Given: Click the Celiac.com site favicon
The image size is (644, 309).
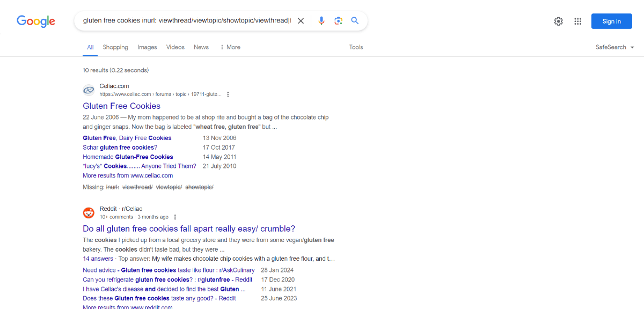Looking at the screenshot, I should pyautogui.click(x=89, y=90).
